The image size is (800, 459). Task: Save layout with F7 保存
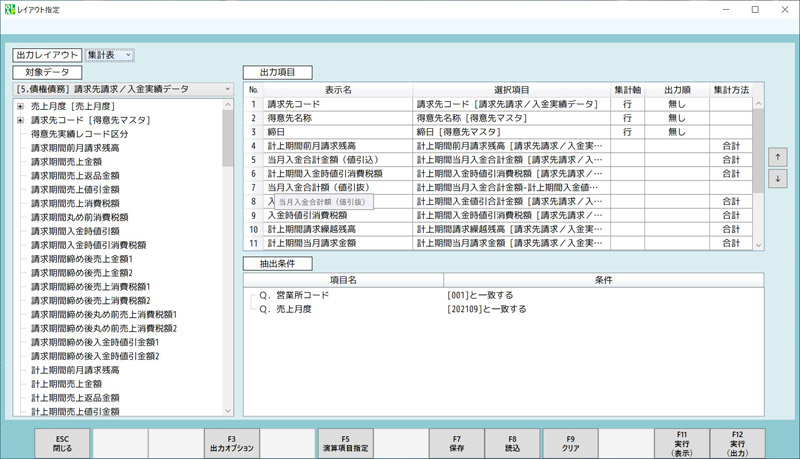pos(457,443)
